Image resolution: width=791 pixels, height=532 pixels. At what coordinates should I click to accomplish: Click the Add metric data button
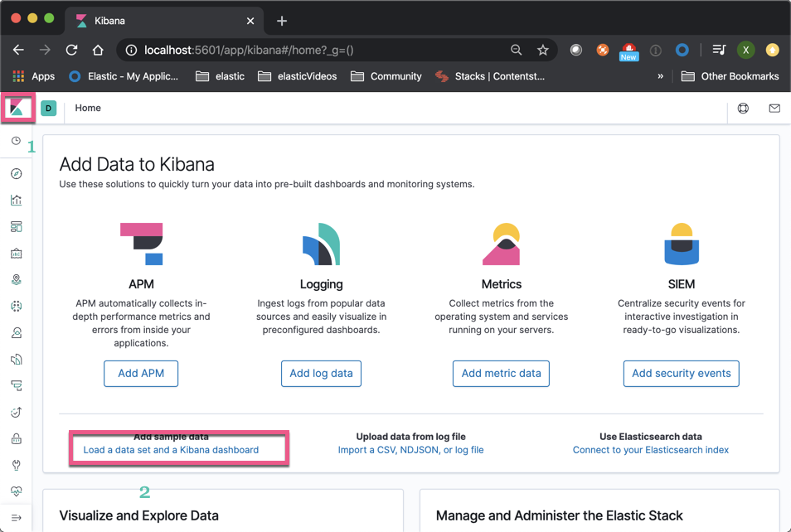[501, 373]
